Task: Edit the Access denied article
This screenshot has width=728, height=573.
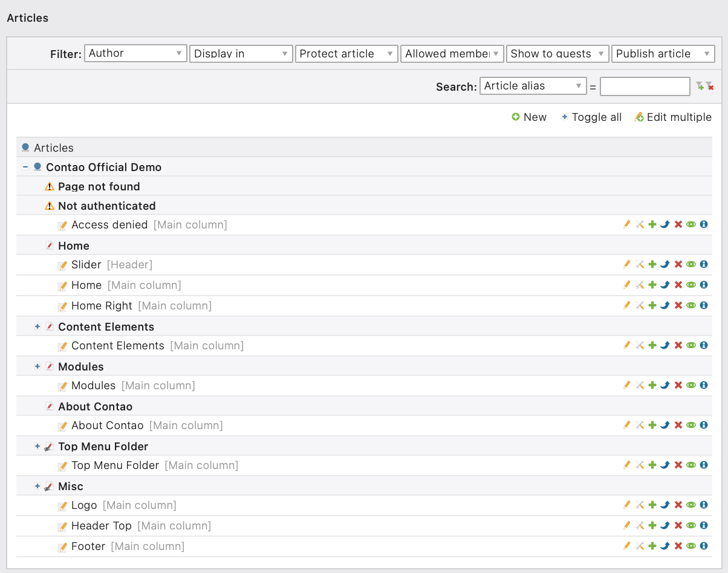Action: pyautogui.click(x=627, y=225)
